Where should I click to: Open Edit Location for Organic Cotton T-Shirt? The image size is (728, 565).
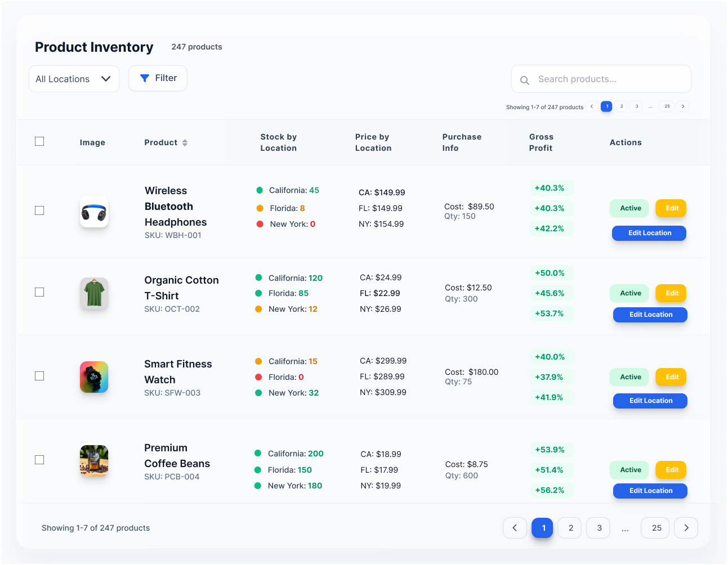click(650, 315)
